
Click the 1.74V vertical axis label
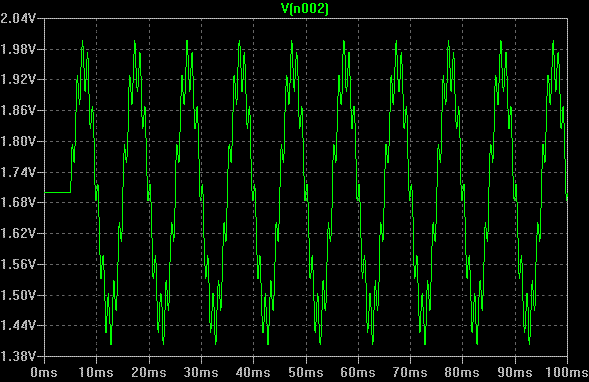tap(18, 172)
